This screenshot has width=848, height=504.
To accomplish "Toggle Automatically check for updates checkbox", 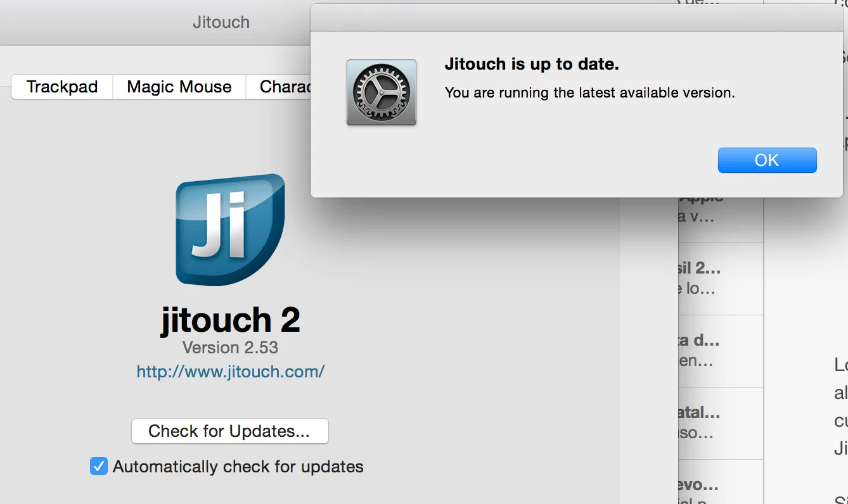I will [98, 467].
